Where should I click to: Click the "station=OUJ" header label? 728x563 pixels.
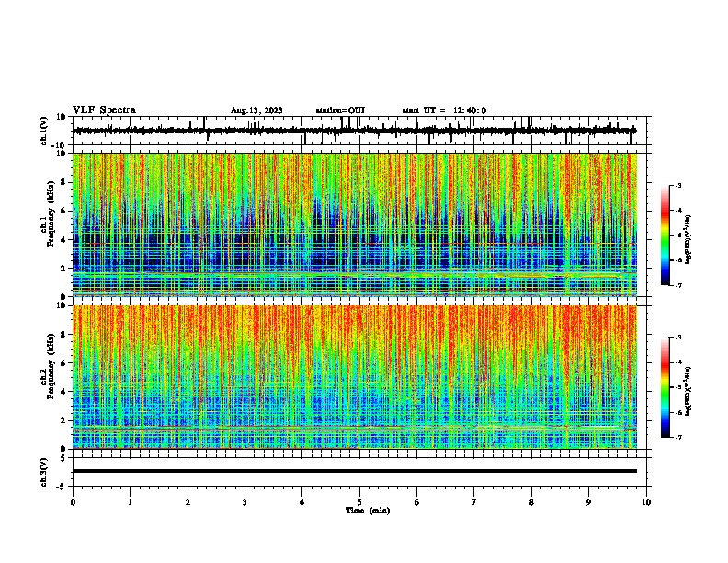click(340, 110)
